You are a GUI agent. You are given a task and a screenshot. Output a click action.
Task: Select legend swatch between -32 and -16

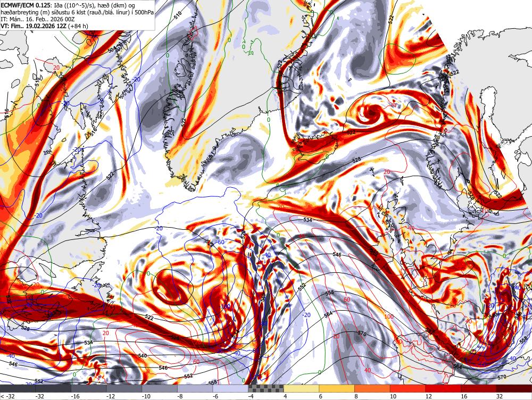[x=53, y=388]
